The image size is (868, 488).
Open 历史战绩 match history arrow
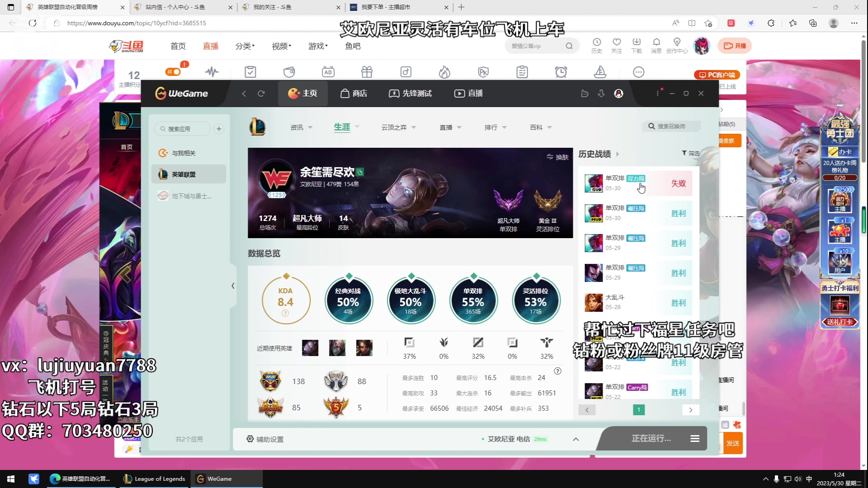(618, 154)
